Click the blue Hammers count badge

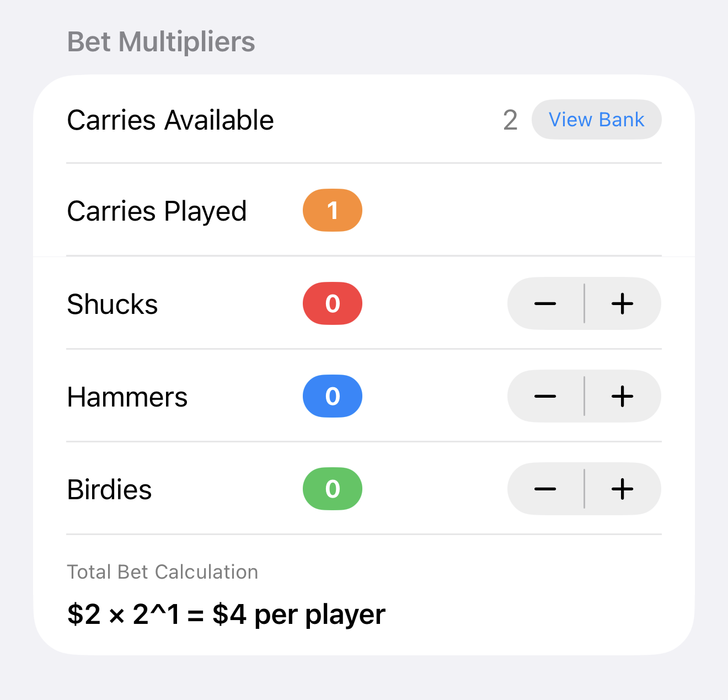332,396
